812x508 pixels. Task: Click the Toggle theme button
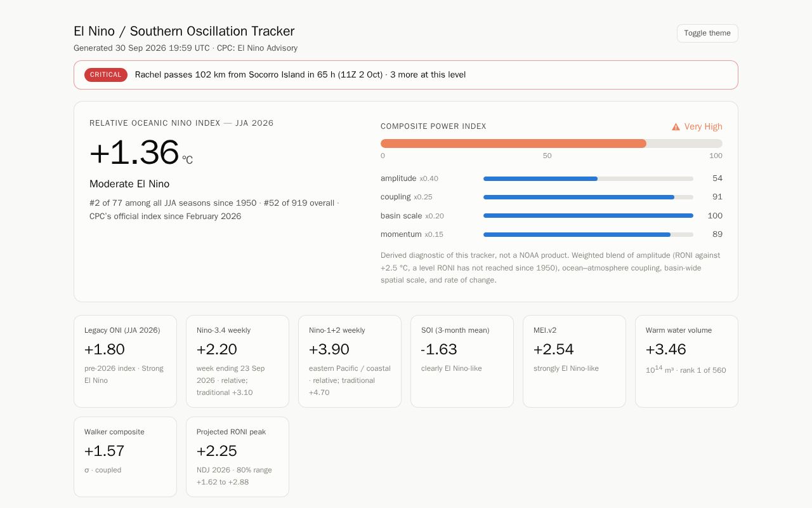(x=707, y=33)
